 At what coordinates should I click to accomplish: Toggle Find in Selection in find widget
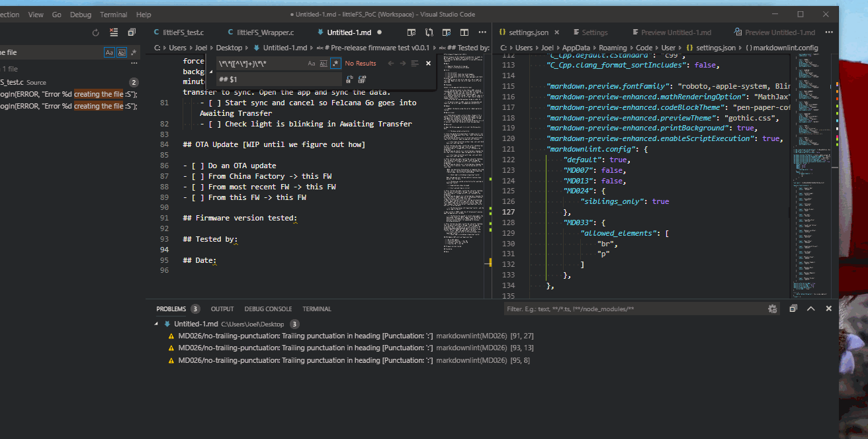[415, 64]
